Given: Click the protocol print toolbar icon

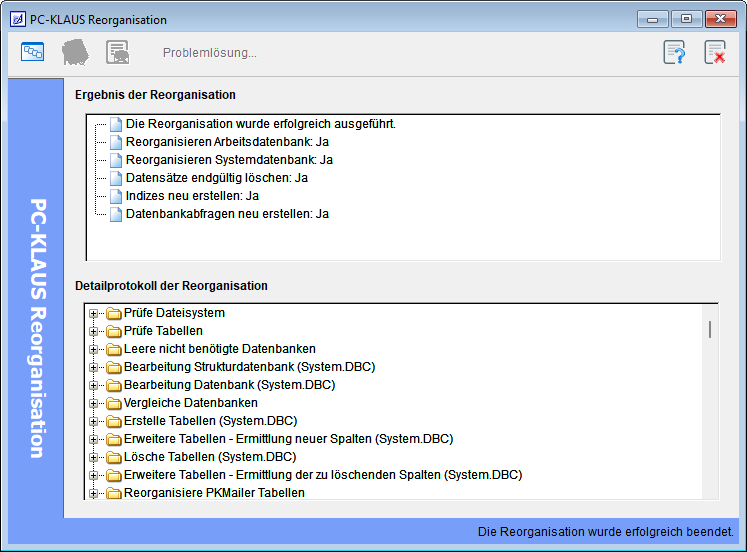Looking at the screenshot, I should click(118, 52).
